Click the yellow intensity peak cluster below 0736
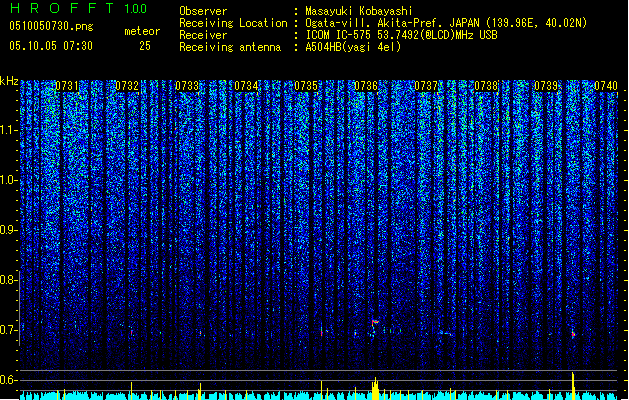The image size is (629, 400). [375, 388]
